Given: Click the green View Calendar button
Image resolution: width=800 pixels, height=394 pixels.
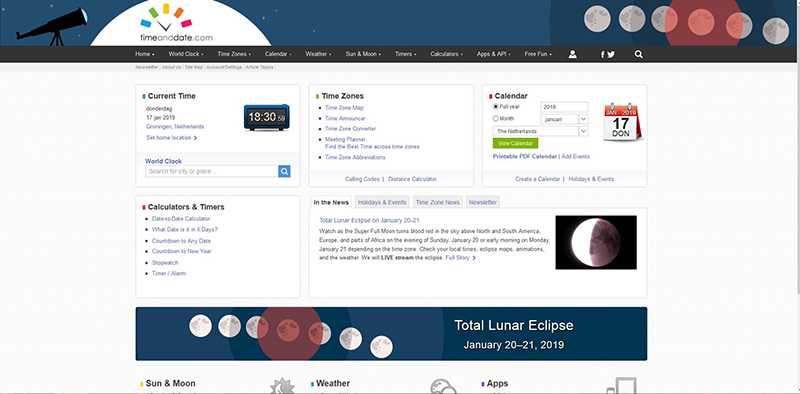Looking at the screenshot, I should pos(515,143).
